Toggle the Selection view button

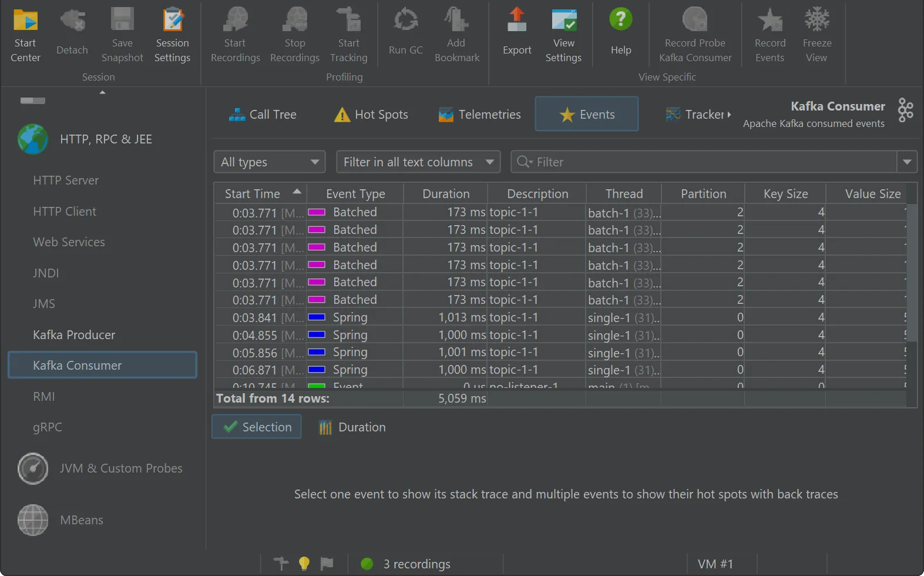click(x=257, y=427)
